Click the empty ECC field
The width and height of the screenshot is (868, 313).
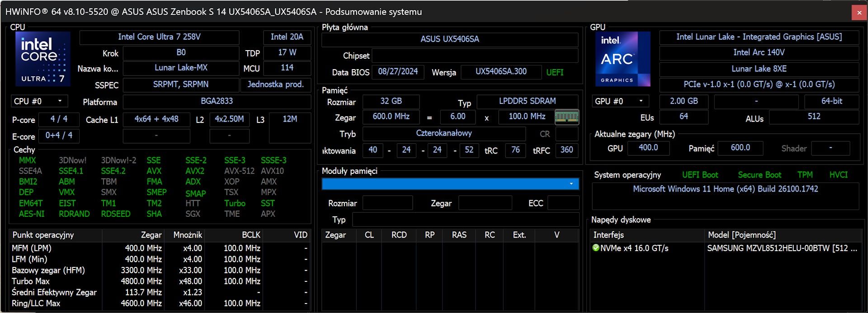[x=563, y=203]
